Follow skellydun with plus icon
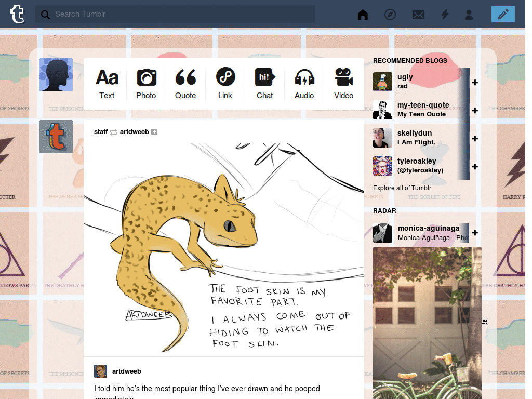 tap(475, 138)
